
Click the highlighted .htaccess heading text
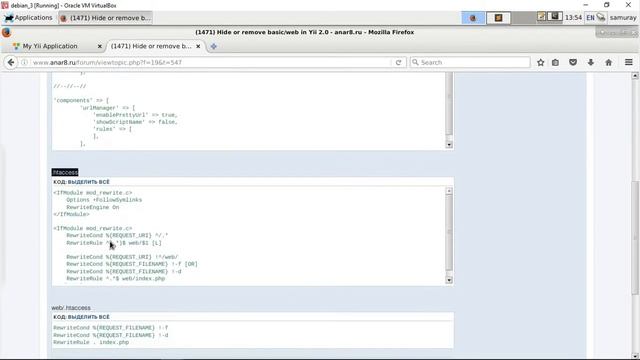(x=65, y=172)
